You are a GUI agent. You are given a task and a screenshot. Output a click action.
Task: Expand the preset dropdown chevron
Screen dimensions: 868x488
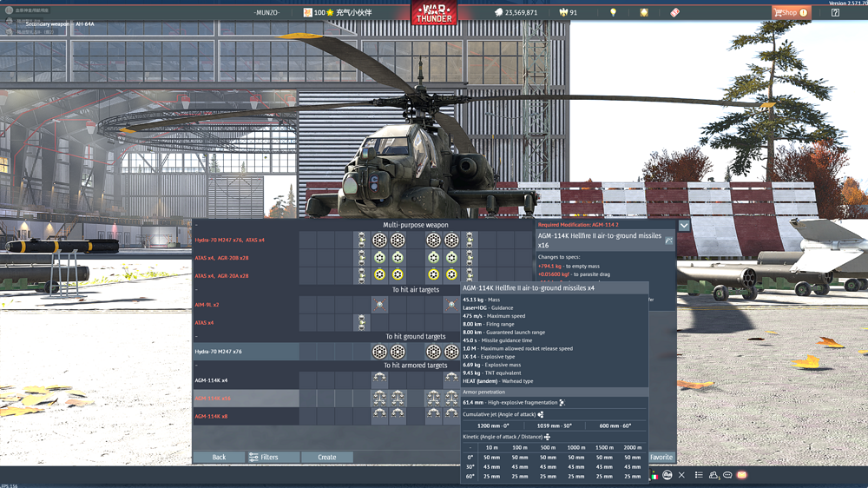(684, 226)
